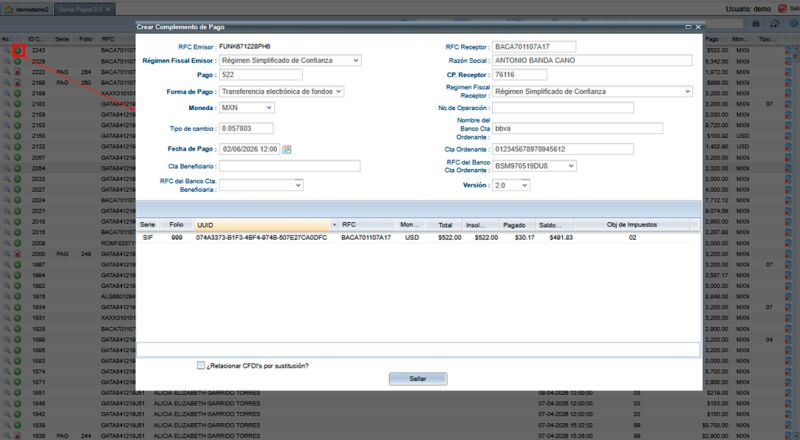Open the Régimen Fiscal Emisor dropdown
This screenshot has width=800, height=440.
[x=356, y=60]
